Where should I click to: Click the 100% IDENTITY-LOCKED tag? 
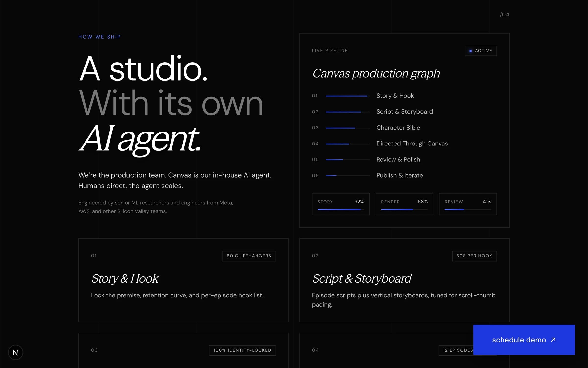pos(242,350)
